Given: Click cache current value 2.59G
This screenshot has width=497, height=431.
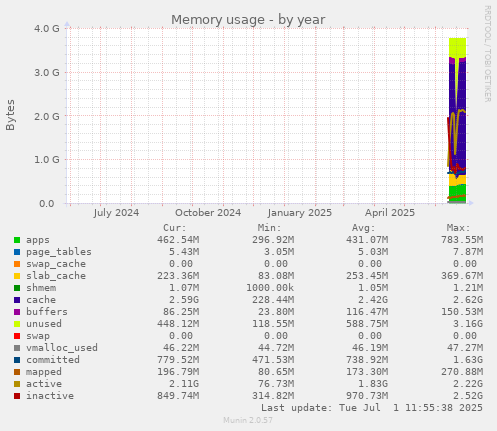Looking at the screenshot, I should (x=184, y=300).
